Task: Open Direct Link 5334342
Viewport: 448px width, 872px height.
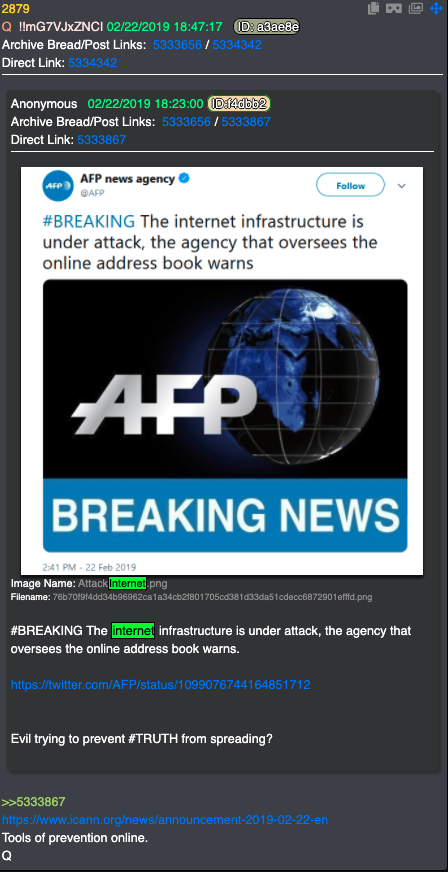Action: click(x=93, y=63)
